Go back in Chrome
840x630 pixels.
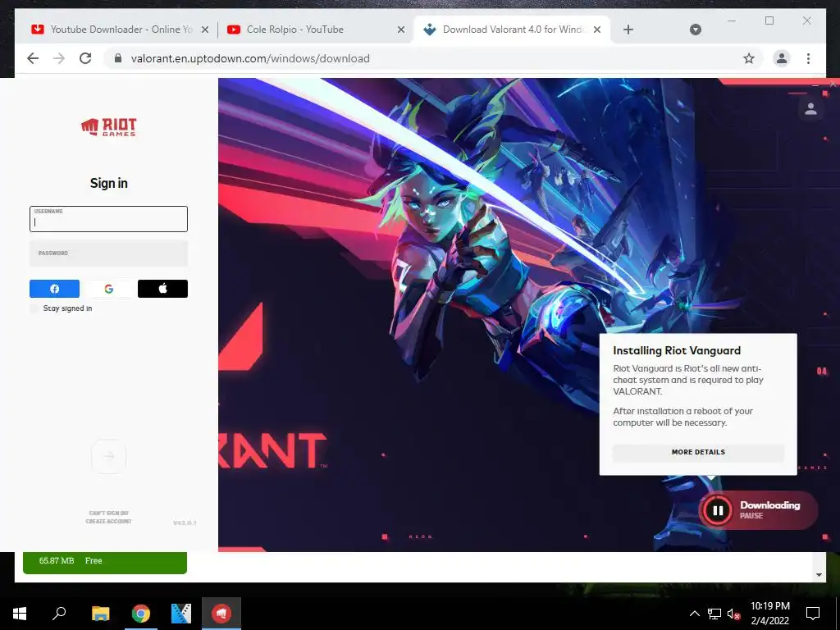33,58
